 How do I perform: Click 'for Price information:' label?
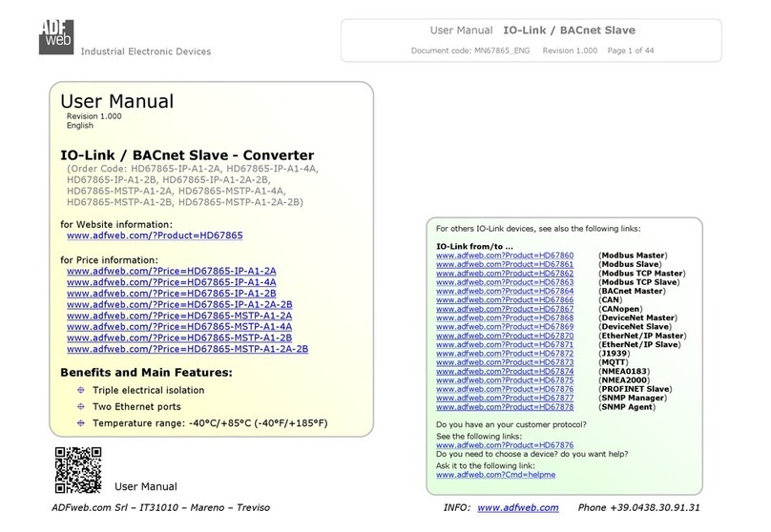coord(109,260)
